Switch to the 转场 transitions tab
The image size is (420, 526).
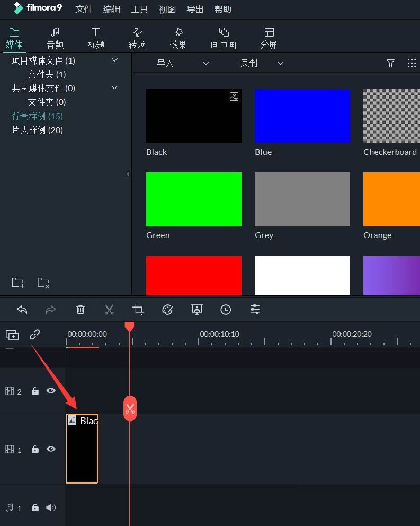[137, 38]
